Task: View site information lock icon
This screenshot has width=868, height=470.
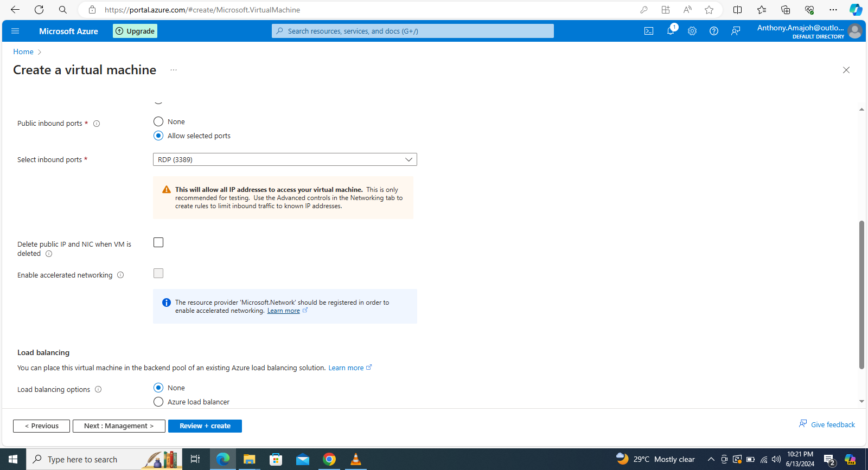Action: [92, 10]
